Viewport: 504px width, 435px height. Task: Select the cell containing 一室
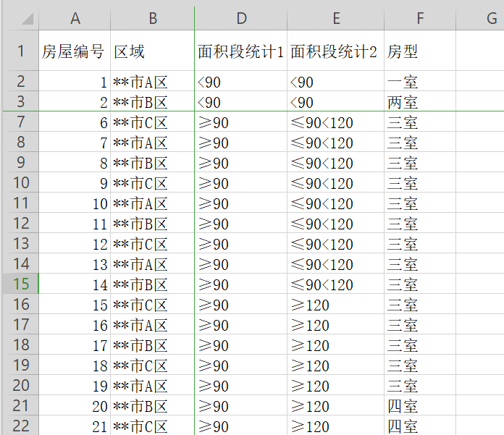419,83
